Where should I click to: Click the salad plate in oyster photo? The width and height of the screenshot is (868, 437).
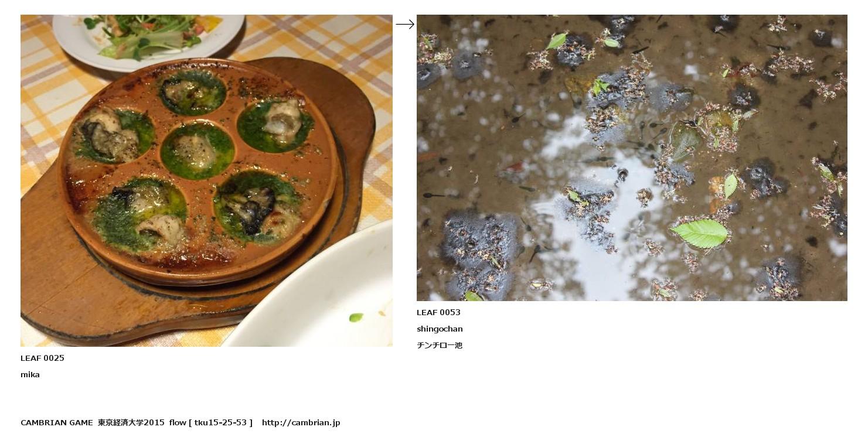coord(148,36)
